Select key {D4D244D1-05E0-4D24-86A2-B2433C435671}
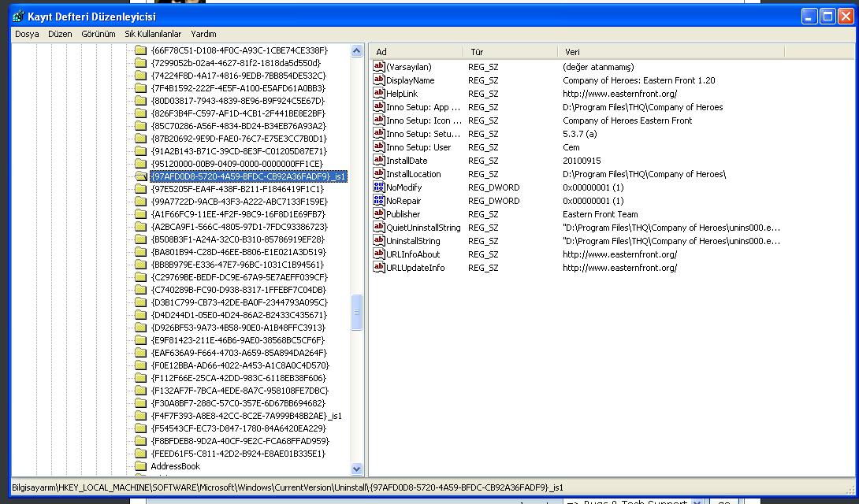 pyautogui.click(x=238, y=315)
